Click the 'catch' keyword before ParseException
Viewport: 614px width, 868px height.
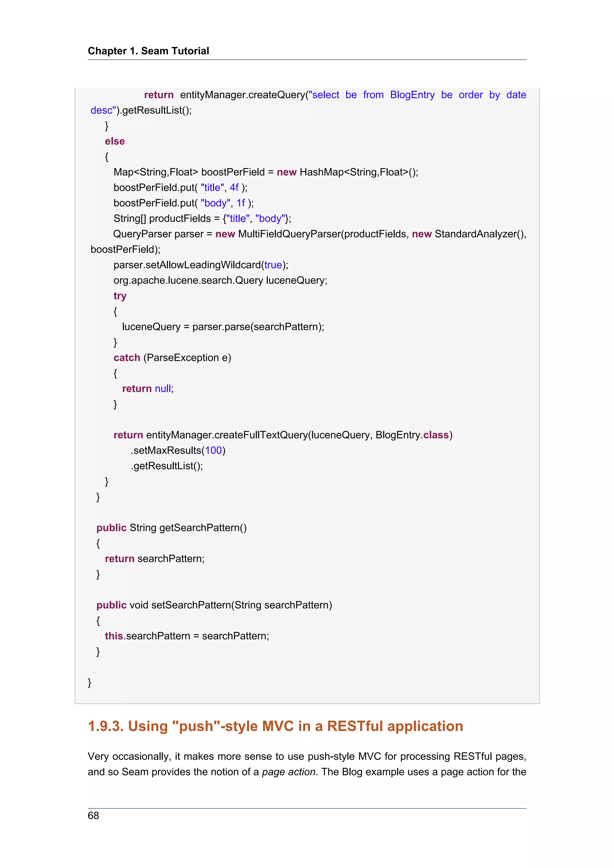click(x=127, y=358)
